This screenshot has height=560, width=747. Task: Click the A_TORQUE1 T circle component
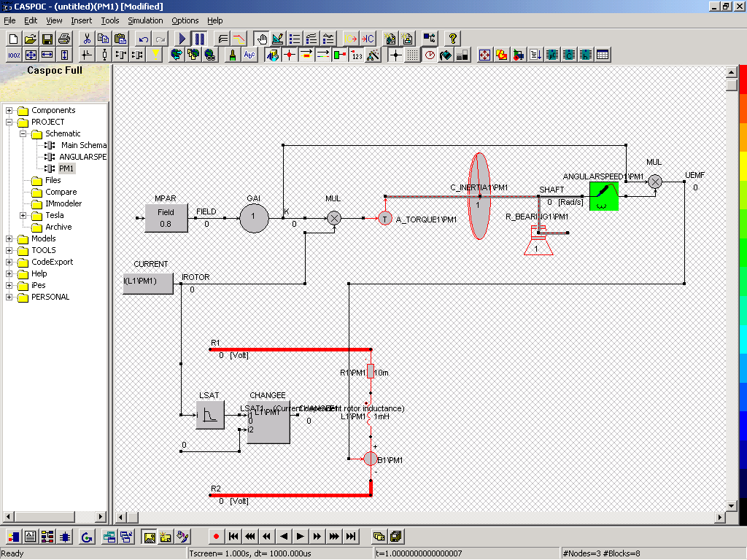click(385, 219)
